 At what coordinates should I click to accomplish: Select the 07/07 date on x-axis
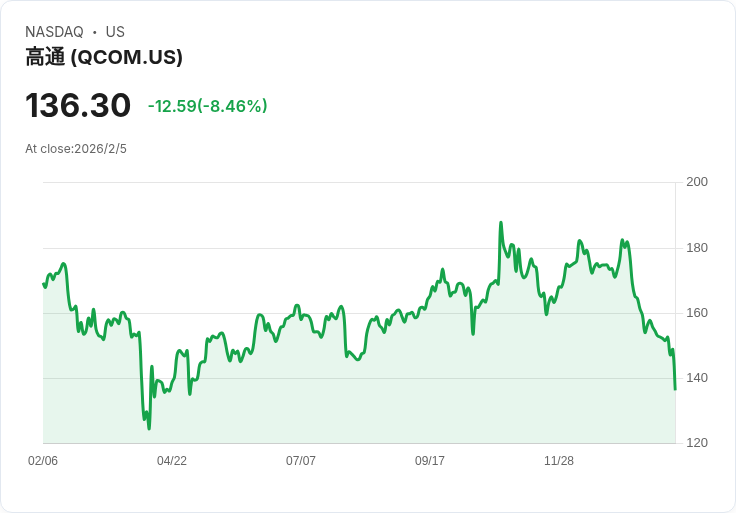click(x=301, y=461)
